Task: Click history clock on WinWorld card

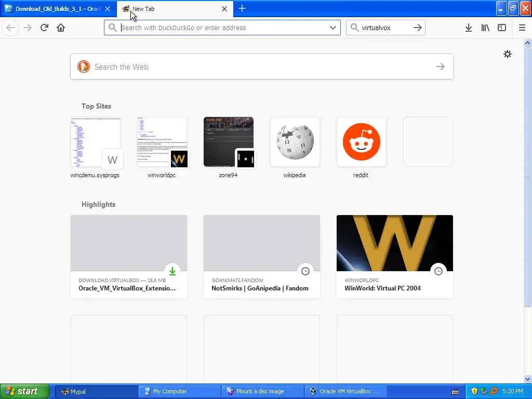Action: tap(438, 271)
